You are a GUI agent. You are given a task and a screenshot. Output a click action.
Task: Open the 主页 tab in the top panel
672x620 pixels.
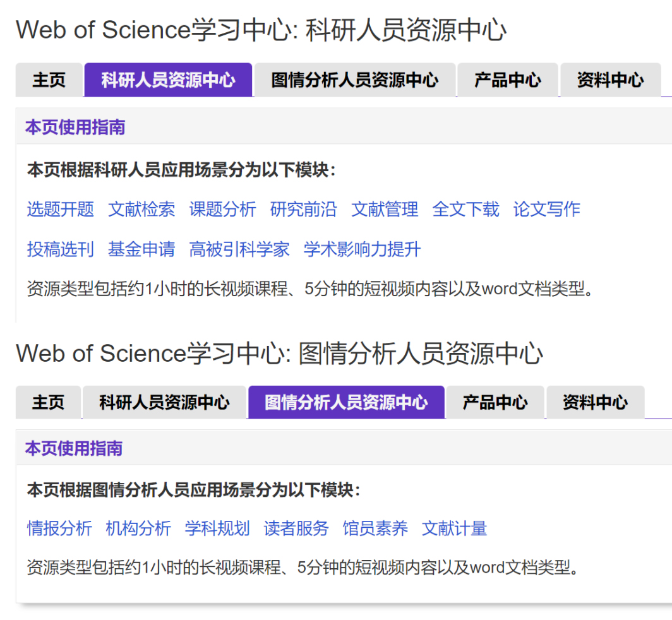click(49, 80)
